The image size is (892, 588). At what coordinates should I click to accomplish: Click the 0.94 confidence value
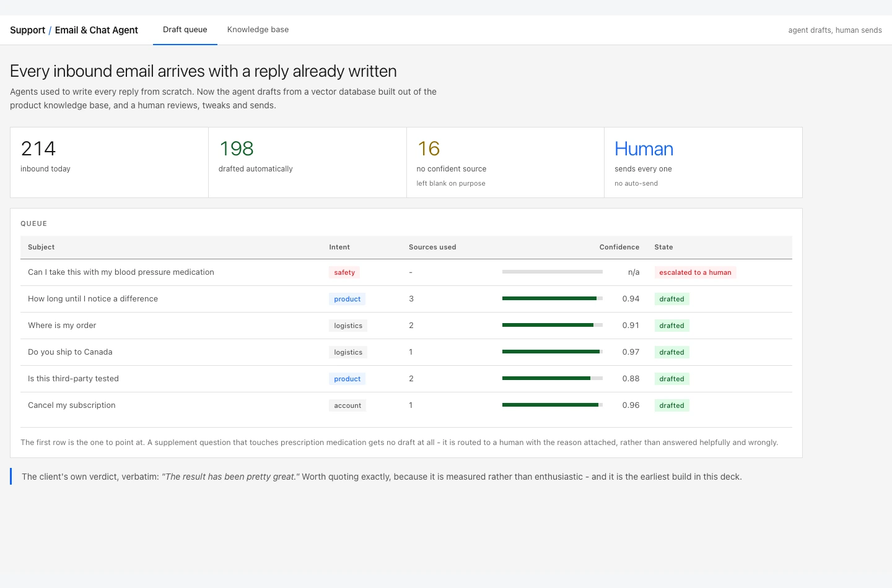pyautogui.click(x=631, y=299)
